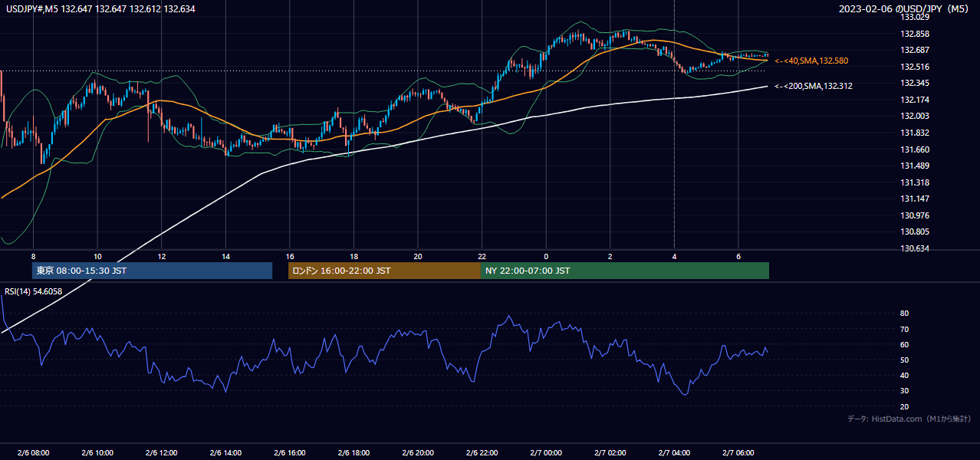Image resolution: width=980 pixels, height=460 pixels.
Task: Click the 2/7 04:00 date label
Action: (674, 453)
